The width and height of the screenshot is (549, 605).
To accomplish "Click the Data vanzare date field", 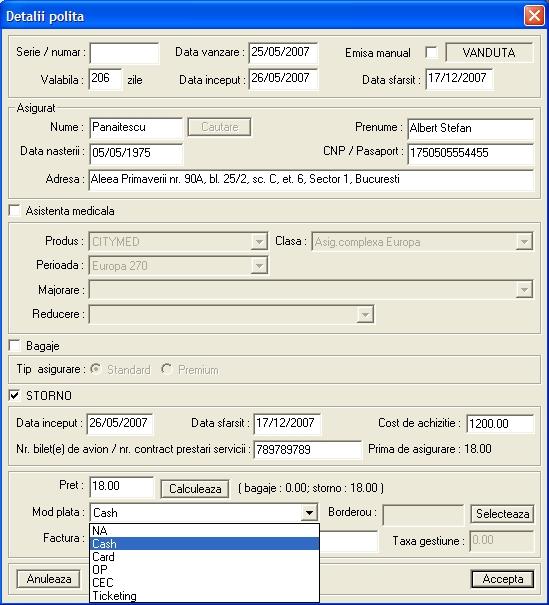I will pos(283,53).
